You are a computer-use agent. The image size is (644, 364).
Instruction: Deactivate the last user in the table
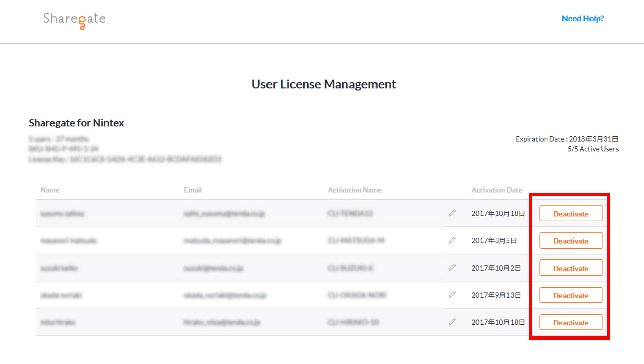coord(571,322)
